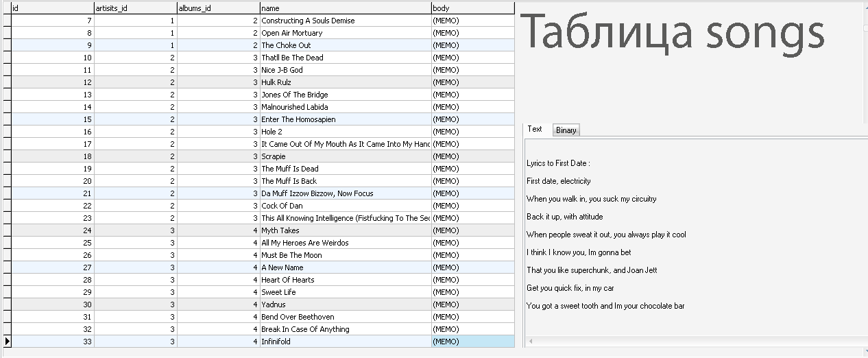Screen dimensions: 868x358
Task: Click the "Myth Takes" name cell
Action: 280,230
